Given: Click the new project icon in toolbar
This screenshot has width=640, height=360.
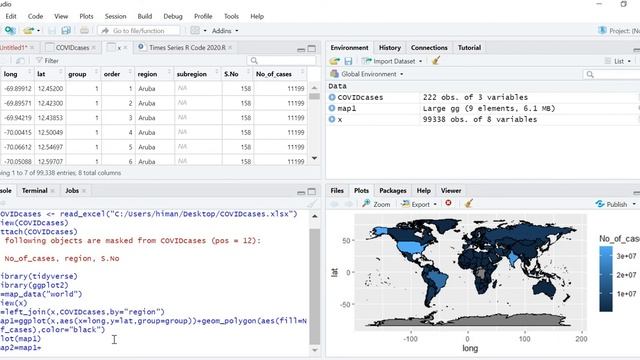Looking at the screenshot, I should tap(10, 31).
